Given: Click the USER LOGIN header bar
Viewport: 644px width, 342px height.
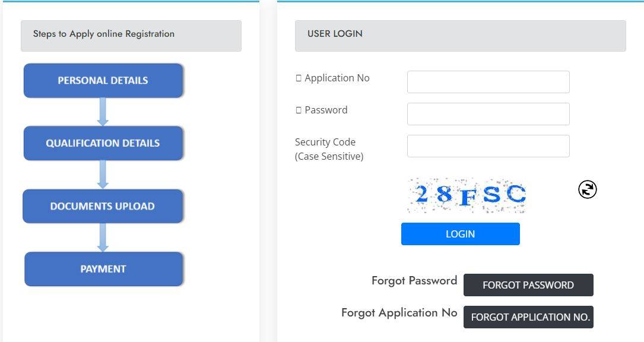Looking at the screenshot, I should click(x=460, y=36).
